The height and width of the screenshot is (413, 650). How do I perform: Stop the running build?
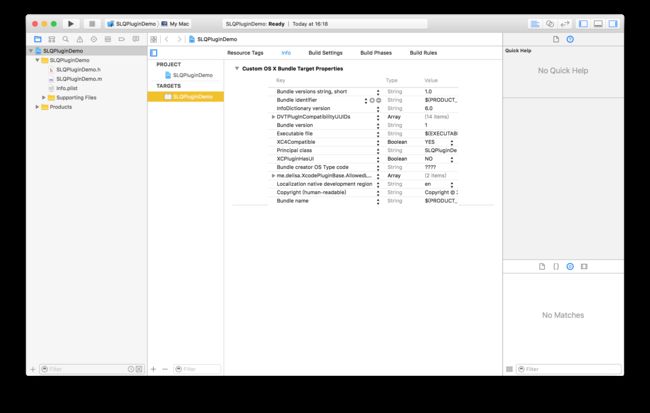(x=92, y=24)
